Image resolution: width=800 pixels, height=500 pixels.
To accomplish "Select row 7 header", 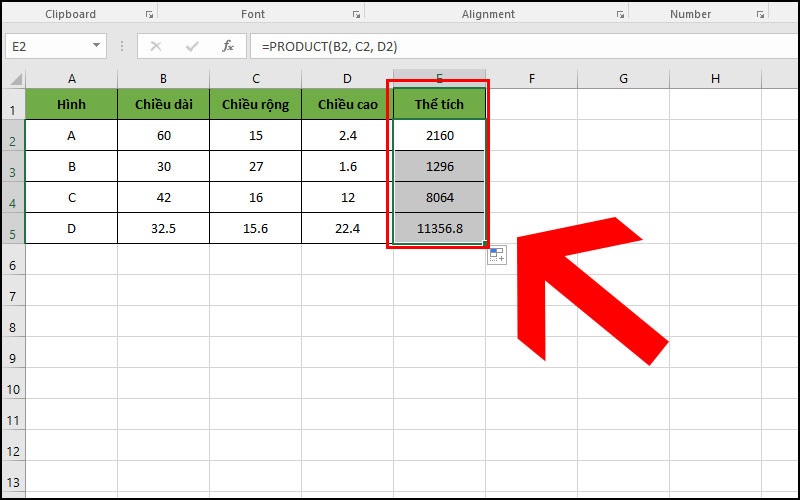I will pyautogui.click(x=12, y=296).
